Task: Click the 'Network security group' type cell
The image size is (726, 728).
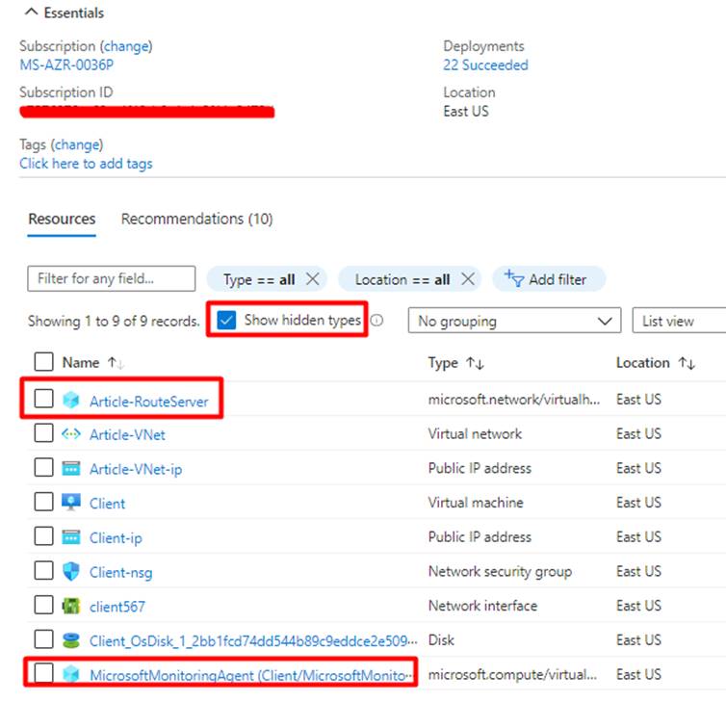Action: click(500, 572)
